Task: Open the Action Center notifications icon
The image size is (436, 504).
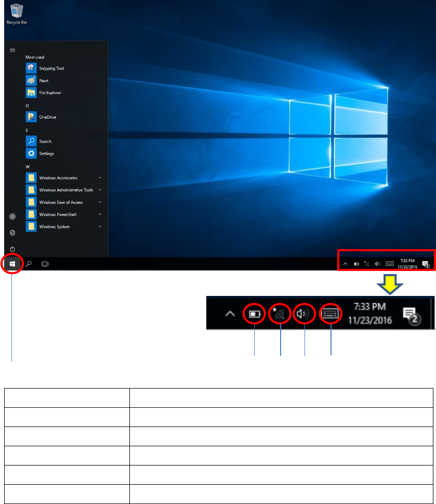Action: pos(426,264)
